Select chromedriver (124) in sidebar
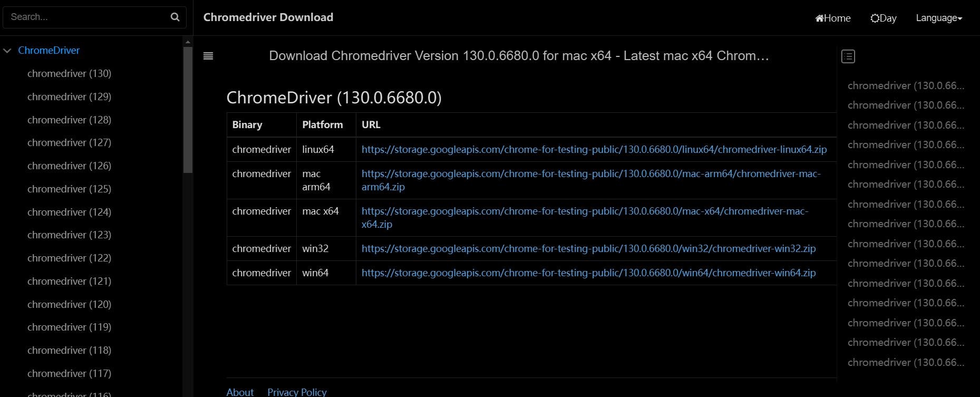The height and width of the screenshot is (397, 980). [x=69, y=212]
